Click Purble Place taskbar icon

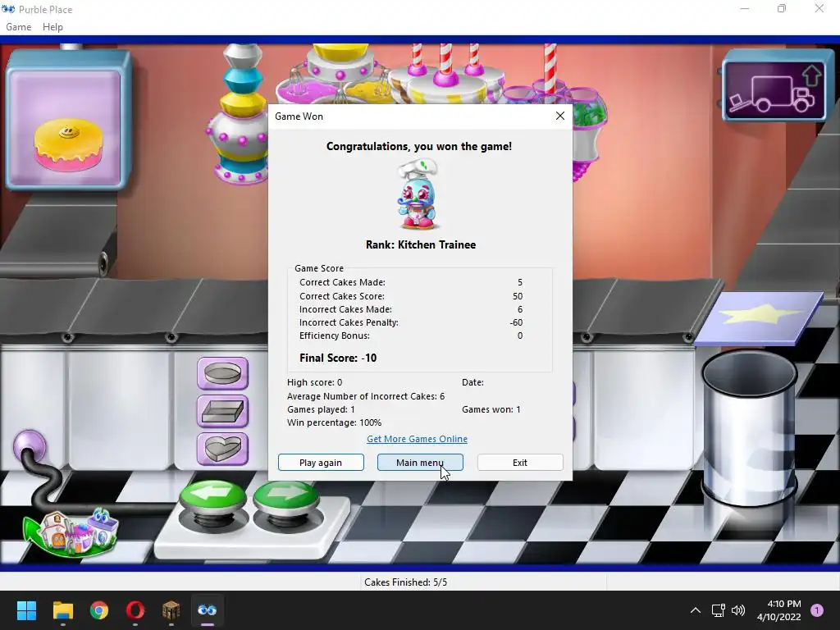coord(208,610)
